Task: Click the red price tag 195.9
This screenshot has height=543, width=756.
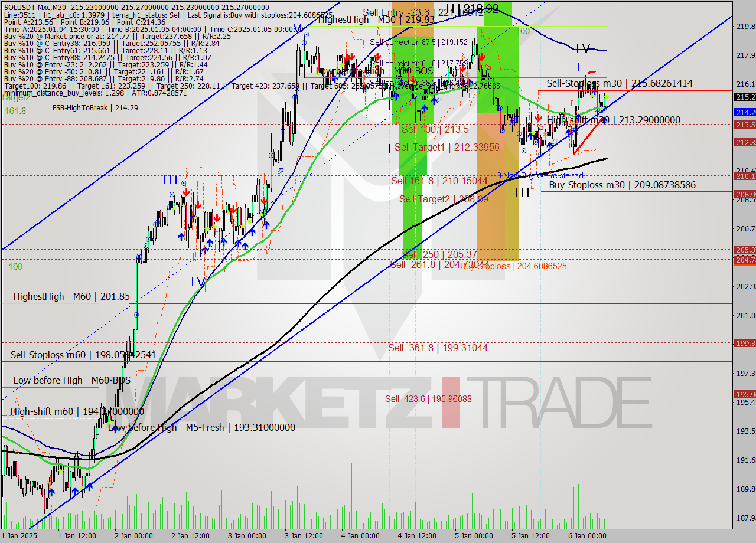Action: click(744, 394)
